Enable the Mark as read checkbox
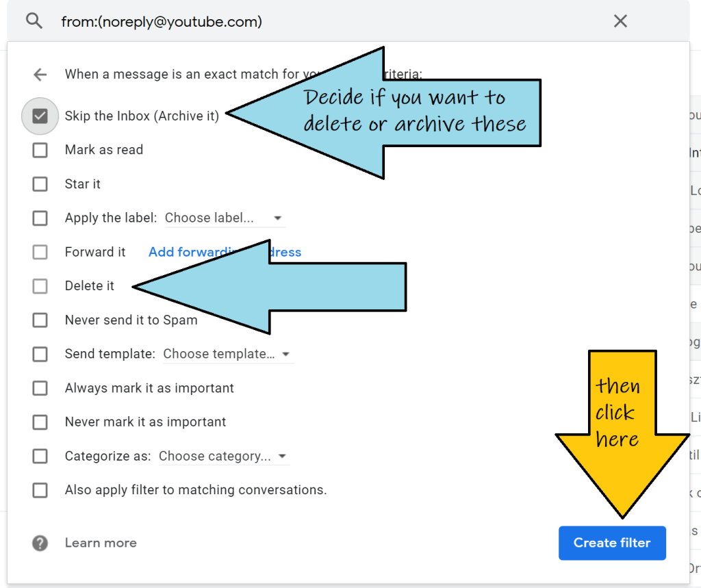This screenshot has height=588, width=701. tap(40, 150)
